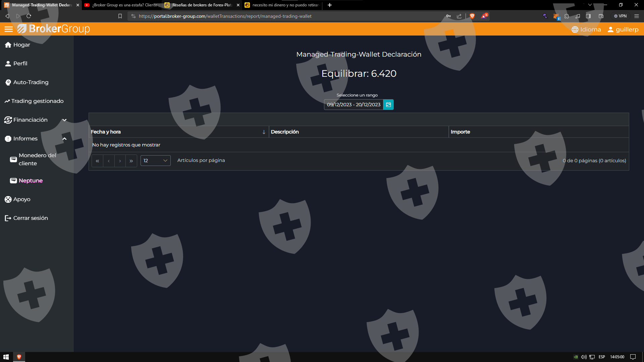Open Trading gestionado in the sidebar
Screen dimensions: 644x362
(37, 101)
